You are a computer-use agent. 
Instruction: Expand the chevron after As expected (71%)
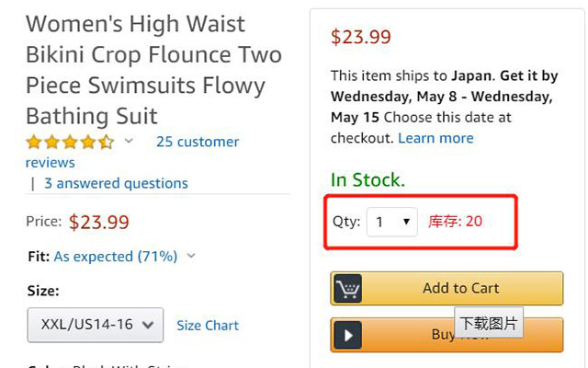pyautogui.click(x=191, y=256)
